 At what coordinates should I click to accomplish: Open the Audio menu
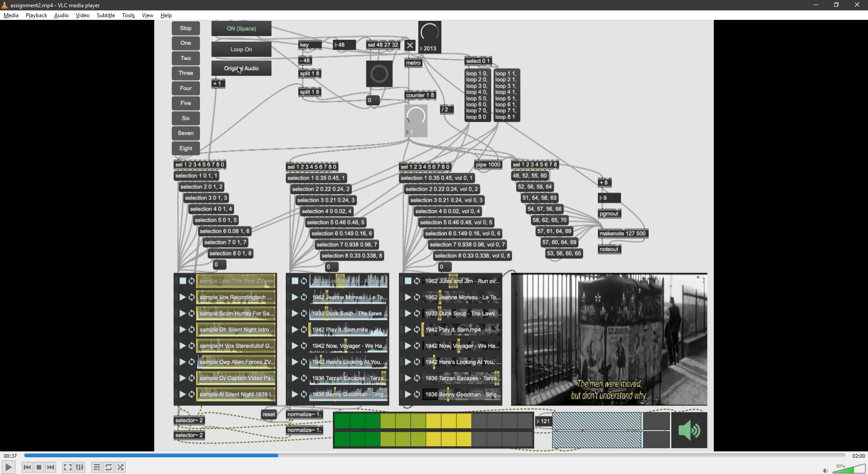coord(61,15)
